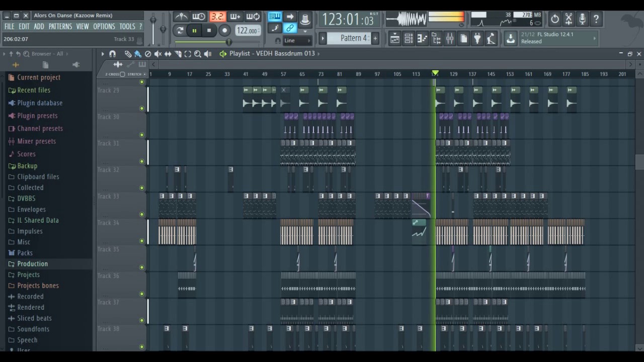
Task: Switch pattern/song loop mode button
Action: pos(180,30)
